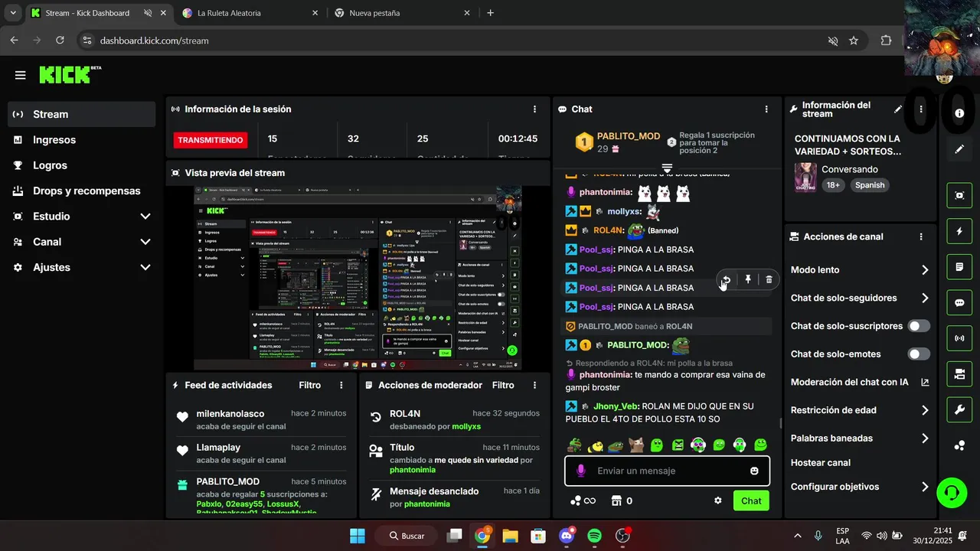Click the Conversando category name

pyautogui.click(x=850, y=169)
